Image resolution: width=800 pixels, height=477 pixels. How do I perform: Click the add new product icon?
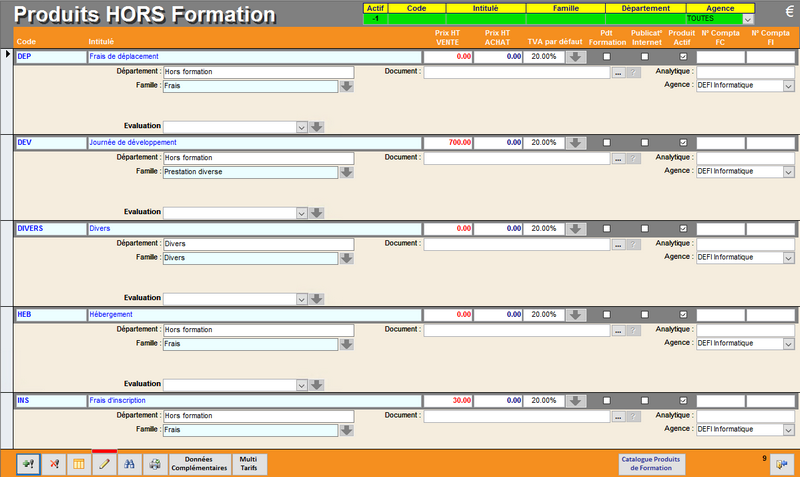[28, 464]
